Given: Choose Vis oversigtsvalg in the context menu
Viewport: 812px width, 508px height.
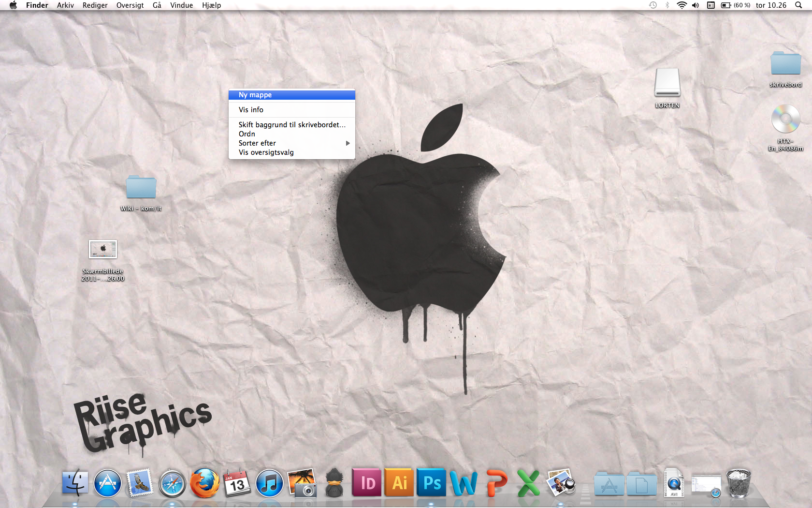Looking at the screenshot, I should click(292, 152).
